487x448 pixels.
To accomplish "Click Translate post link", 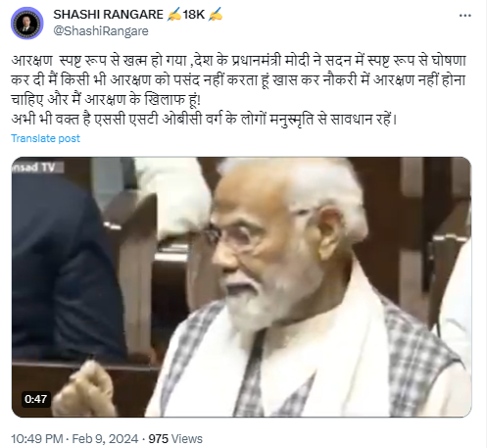I will (45, 138).
